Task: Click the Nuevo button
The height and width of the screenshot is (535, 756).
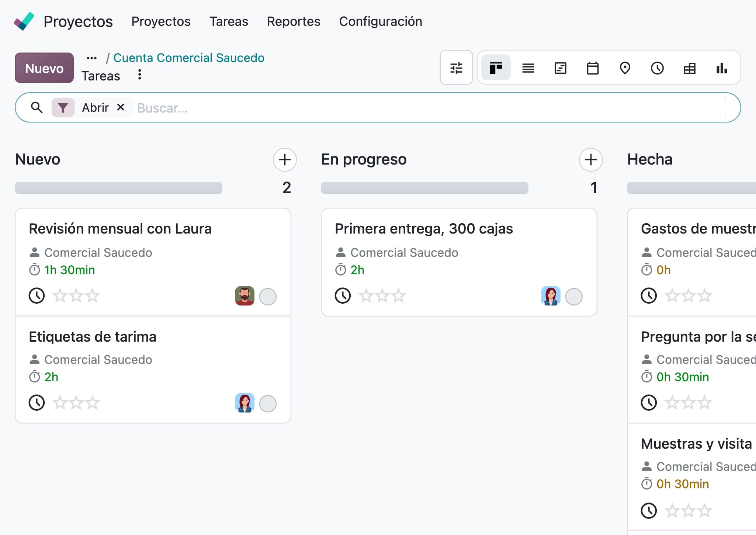Action: (44, 68)
